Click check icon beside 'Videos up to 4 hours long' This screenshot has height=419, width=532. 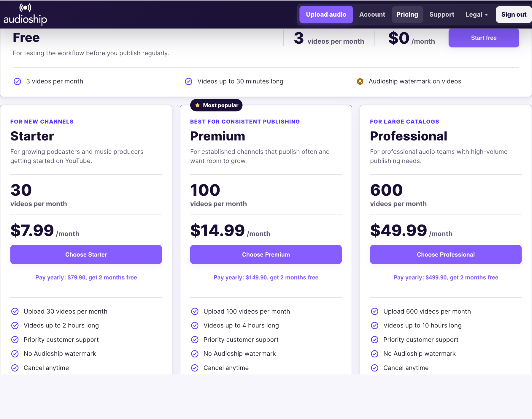coord(195,325)
